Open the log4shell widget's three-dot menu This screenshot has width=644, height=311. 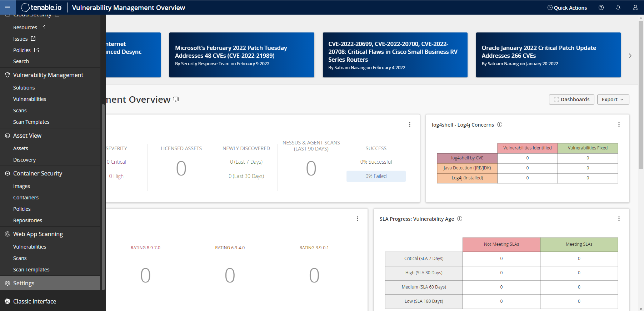(x=619, y=124)
